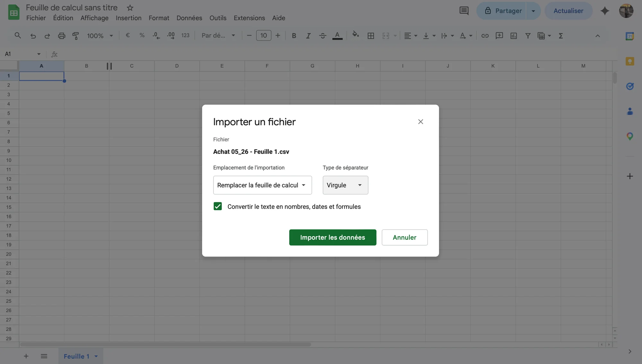Click the search magnifier icon in toolbar
The image size is (642, 364).
pos(18,36)
